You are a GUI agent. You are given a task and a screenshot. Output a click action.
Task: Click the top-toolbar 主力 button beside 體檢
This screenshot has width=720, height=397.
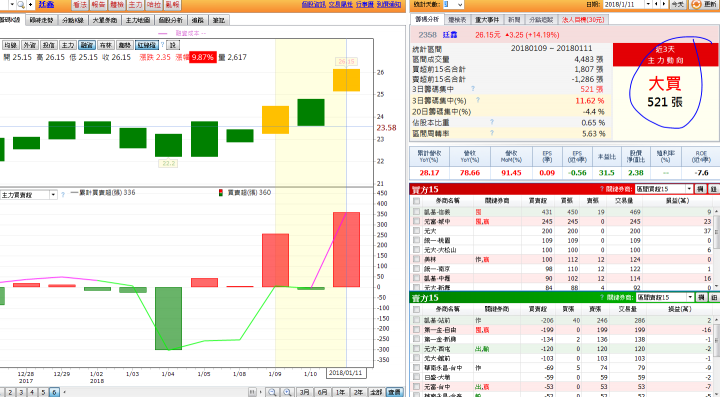[135, 5]
